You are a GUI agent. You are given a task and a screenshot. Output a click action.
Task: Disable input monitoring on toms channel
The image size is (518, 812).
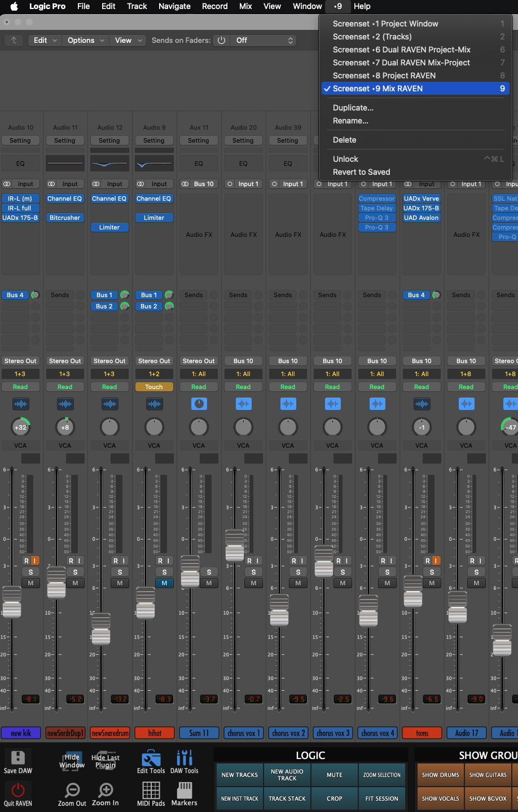click(436, 561)
